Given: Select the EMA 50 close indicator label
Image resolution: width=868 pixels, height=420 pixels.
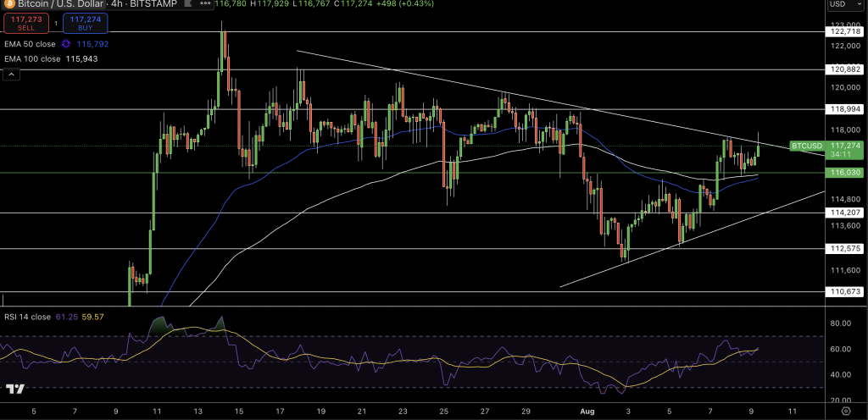Looking at the screenshot, I should pos(30,44).
